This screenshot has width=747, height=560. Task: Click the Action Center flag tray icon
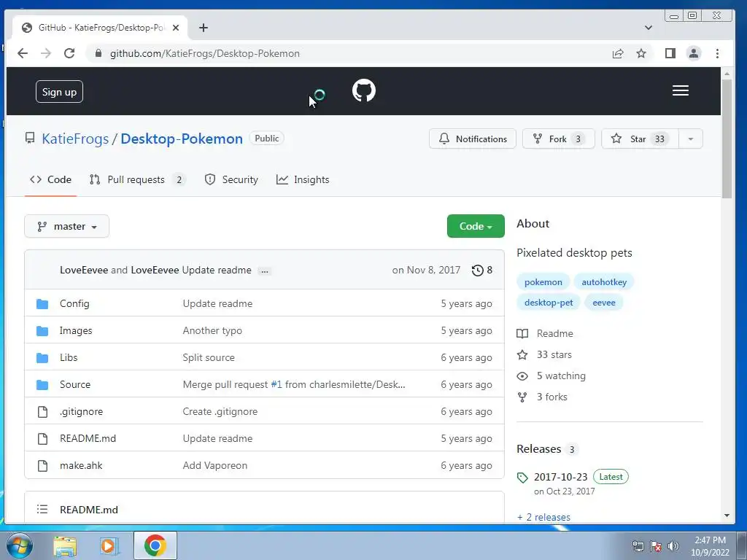pos(656,546)
